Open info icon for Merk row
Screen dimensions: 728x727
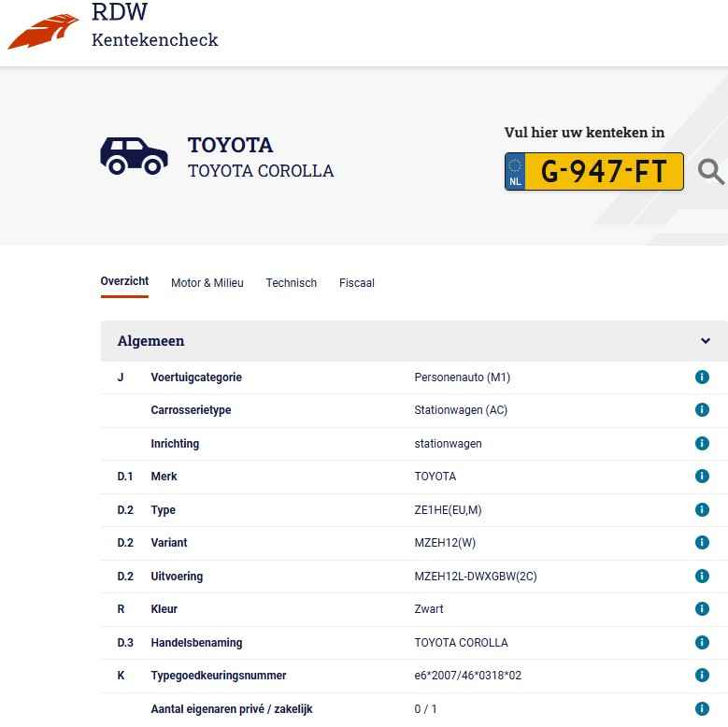[702, 477]
